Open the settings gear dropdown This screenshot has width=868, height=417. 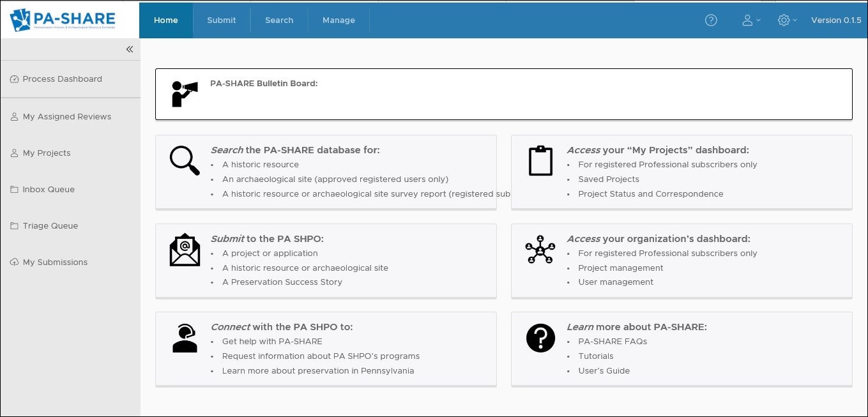point(787,20)
